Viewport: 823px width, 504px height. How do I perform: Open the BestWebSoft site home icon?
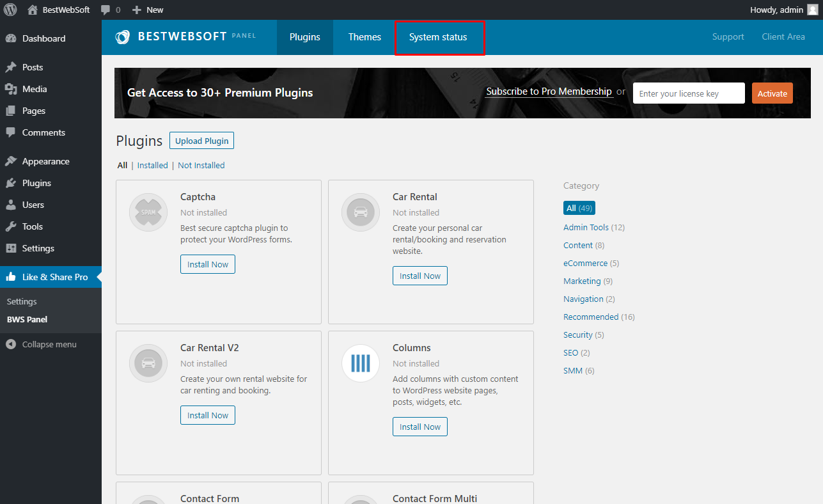click(33, 10)
